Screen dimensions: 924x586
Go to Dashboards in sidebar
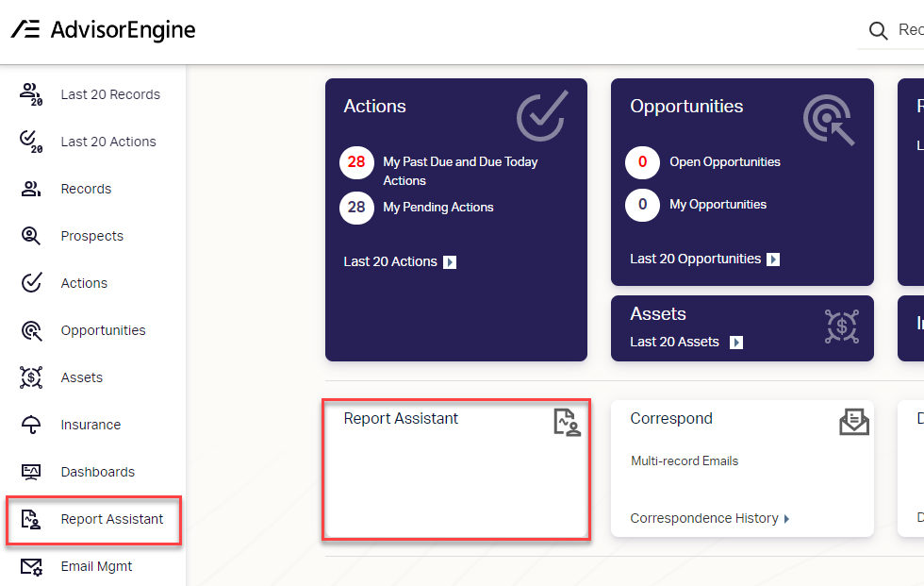pyautogui.click(x=98, y=472)
